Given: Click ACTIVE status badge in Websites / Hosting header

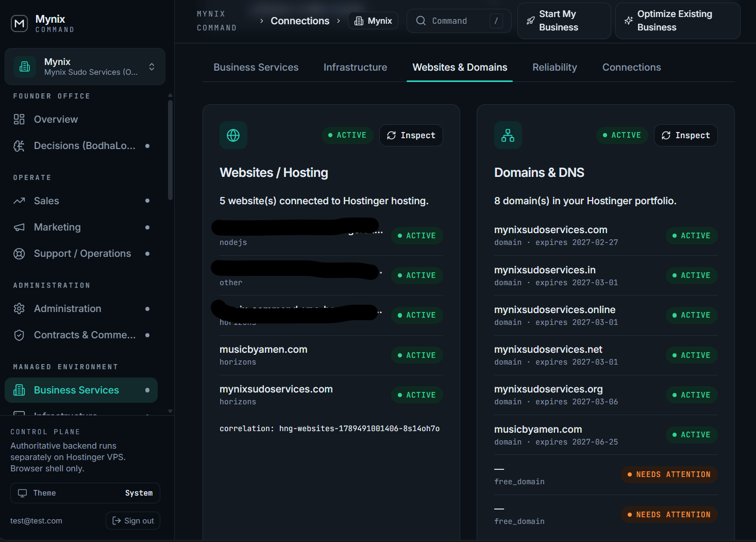Looking at the screenshot, I should 347,135.
